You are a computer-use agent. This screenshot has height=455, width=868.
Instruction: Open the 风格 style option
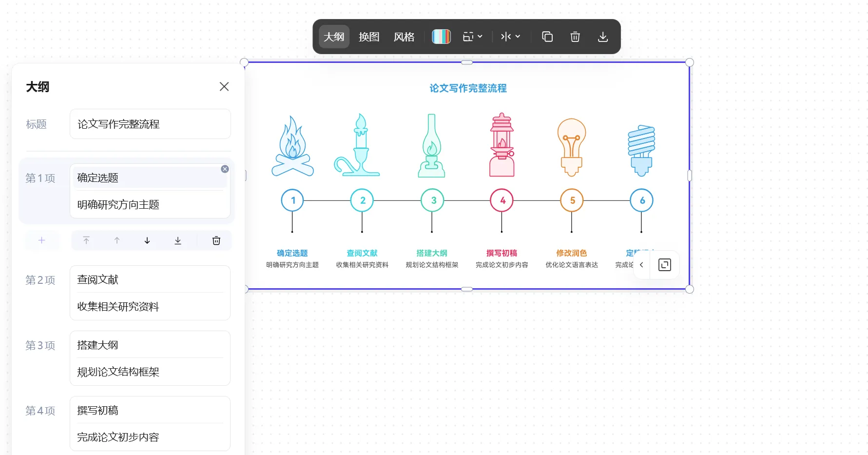(x=404, y=37)
